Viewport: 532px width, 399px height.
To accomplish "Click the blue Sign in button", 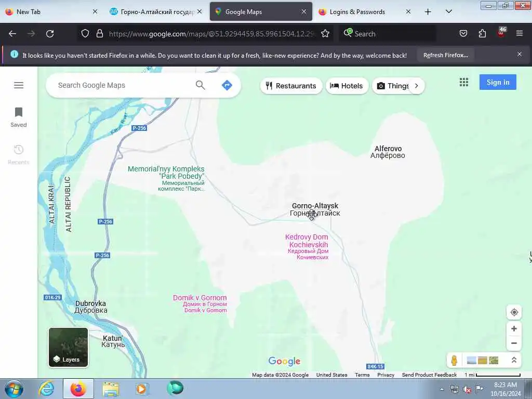I will (x=498, y=82).
